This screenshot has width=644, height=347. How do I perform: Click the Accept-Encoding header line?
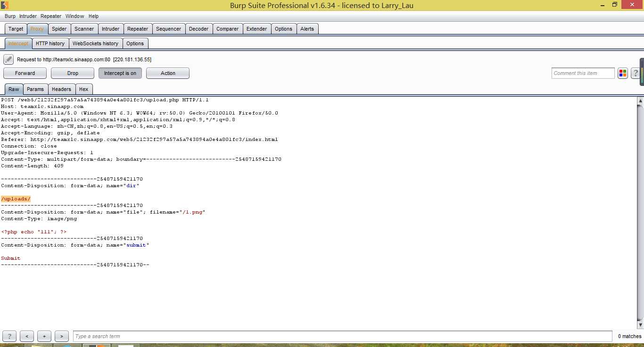(x=50, y=133)
